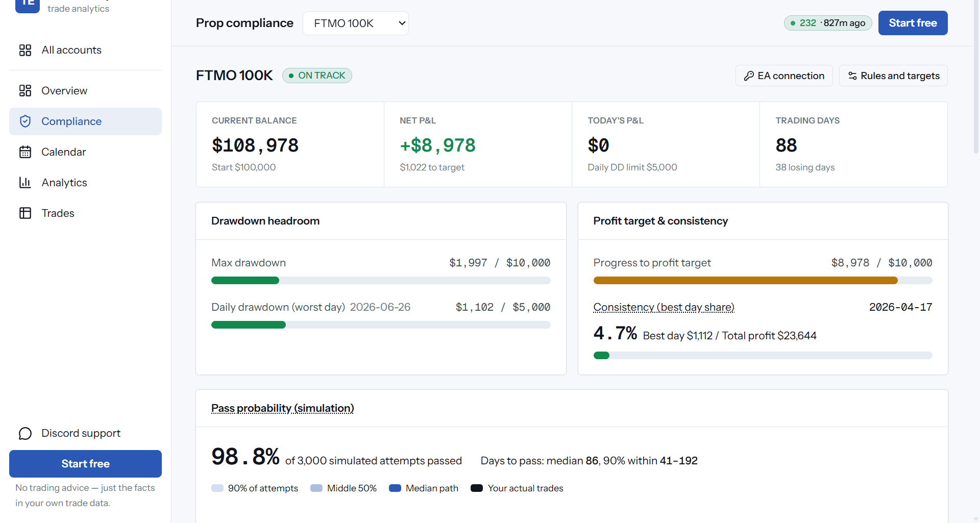Click the Start free button in sidebar
Viewport: 980px width, 523px height.
[x=85, y=464]
